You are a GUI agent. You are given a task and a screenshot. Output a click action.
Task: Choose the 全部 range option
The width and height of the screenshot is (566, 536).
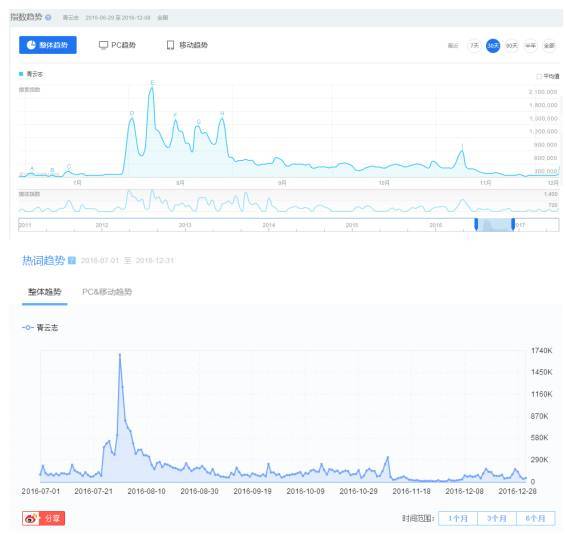click(x=549, y=45)
